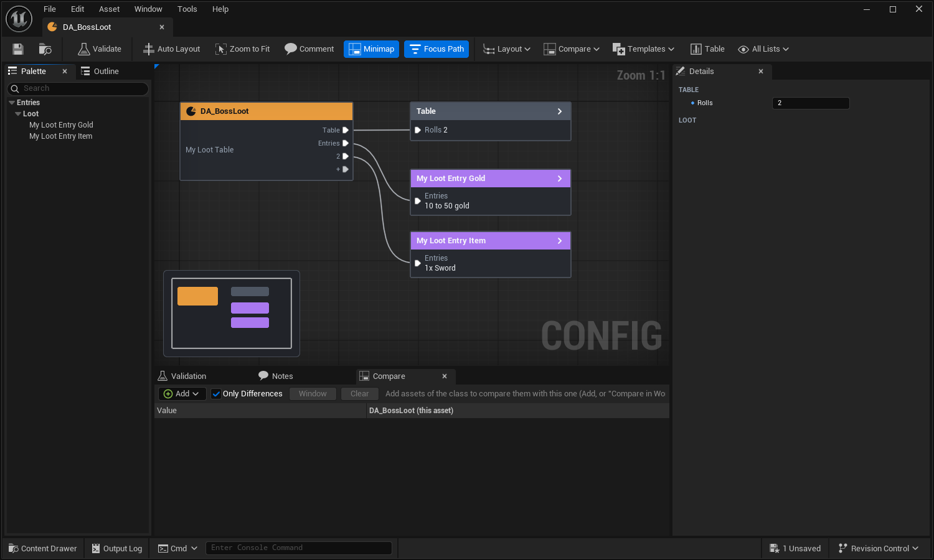Open the Window menu
Viewport: 934px width, 560px height.
[x=148, y=9]
